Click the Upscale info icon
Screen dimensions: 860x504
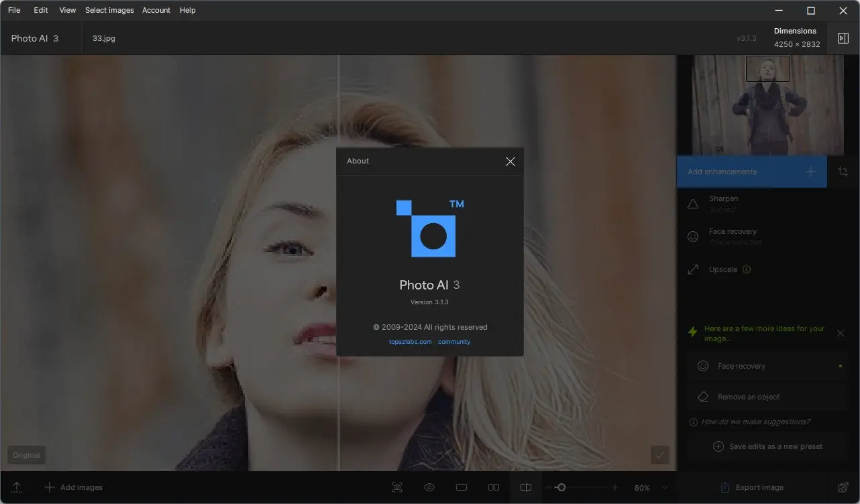(x=747, y=269)
